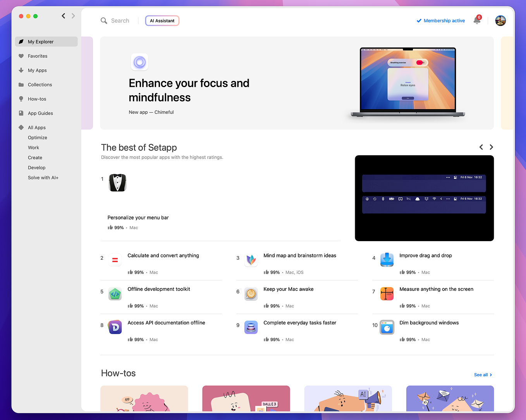Click the Membership active checkmark icon
Screen dimensions: 526x420
[x=419, y=21]
